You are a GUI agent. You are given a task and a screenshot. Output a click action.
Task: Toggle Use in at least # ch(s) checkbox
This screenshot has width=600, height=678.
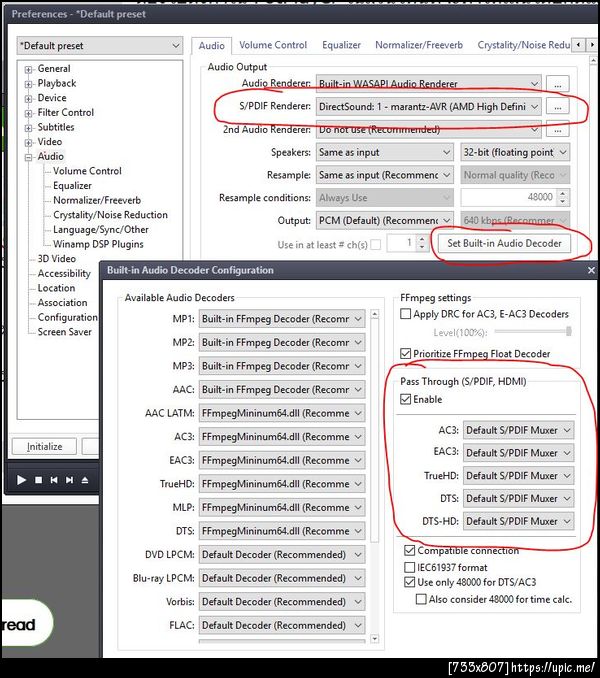click(376, 245)
